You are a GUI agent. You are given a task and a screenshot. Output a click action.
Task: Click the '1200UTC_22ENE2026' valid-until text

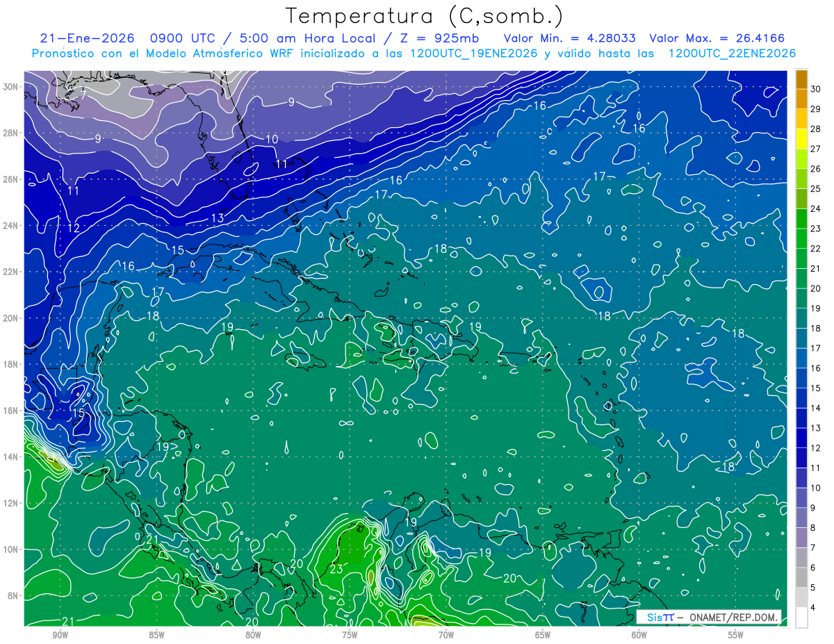(x=732, y=53)
